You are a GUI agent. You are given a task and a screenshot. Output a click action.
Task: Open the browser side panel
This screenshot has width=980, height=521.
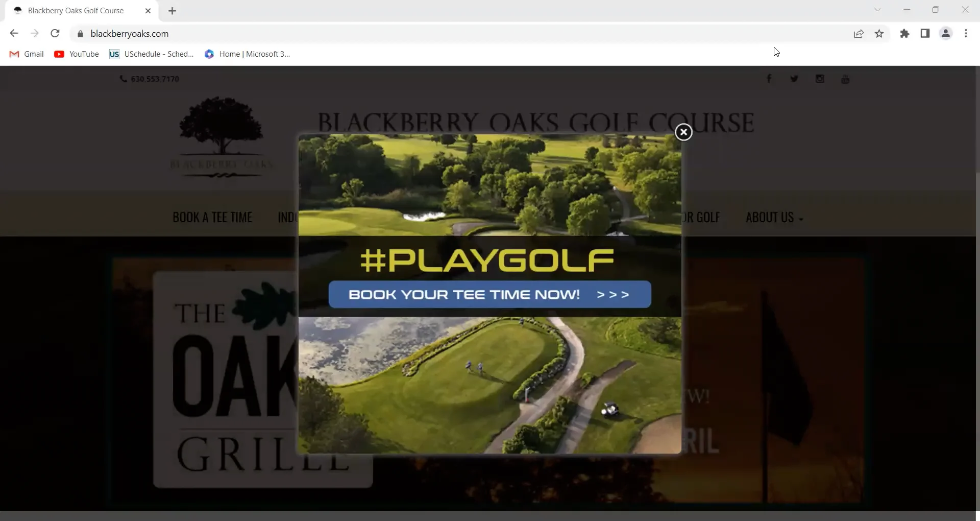click(x=925, y=34)
